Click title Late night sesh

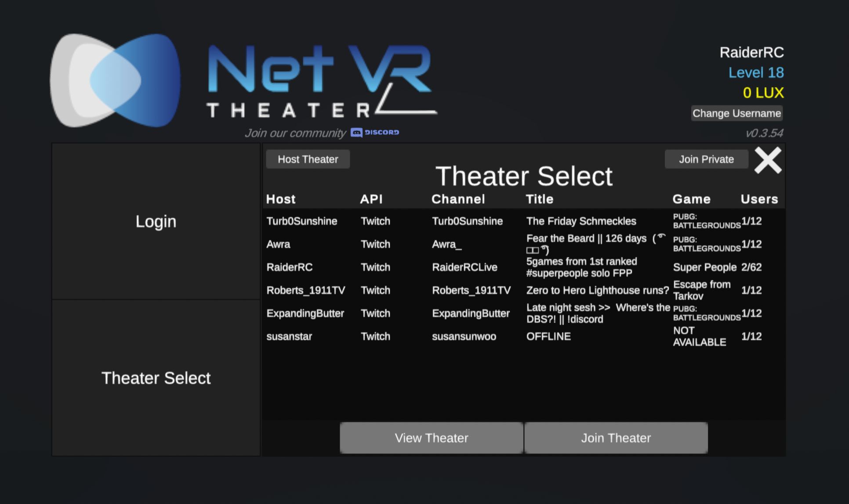598,313
